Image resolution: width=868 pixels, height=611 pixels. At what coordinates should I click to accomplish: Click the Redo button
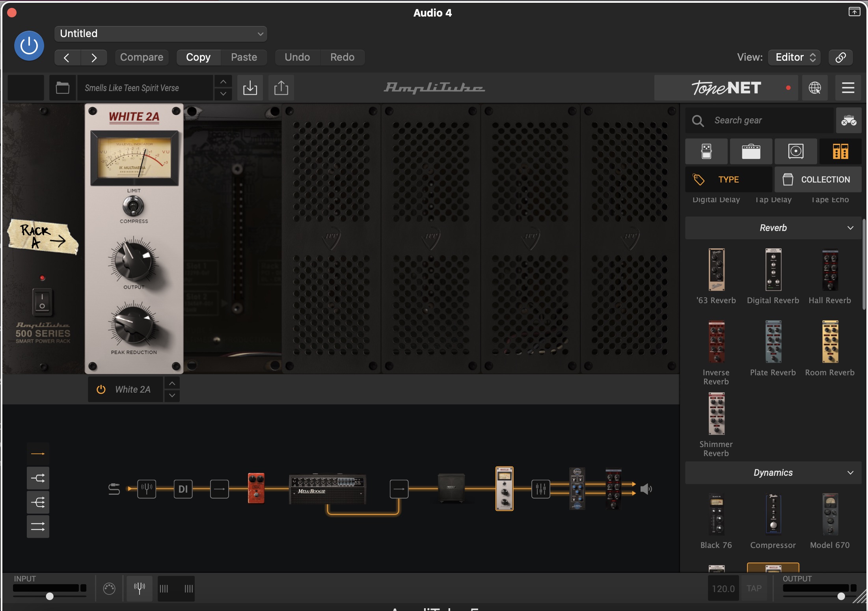pyautogui.click(x=342, y=58)
